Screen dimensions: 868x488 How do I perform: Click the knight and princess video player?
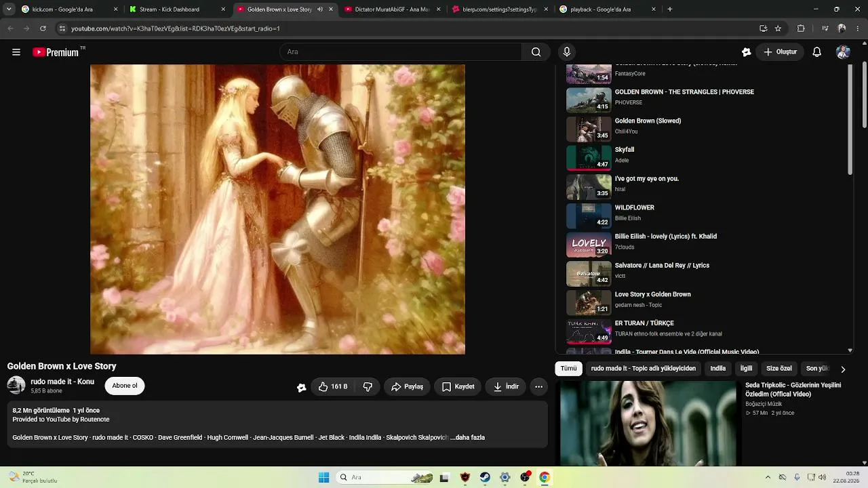tap(277, 209)
